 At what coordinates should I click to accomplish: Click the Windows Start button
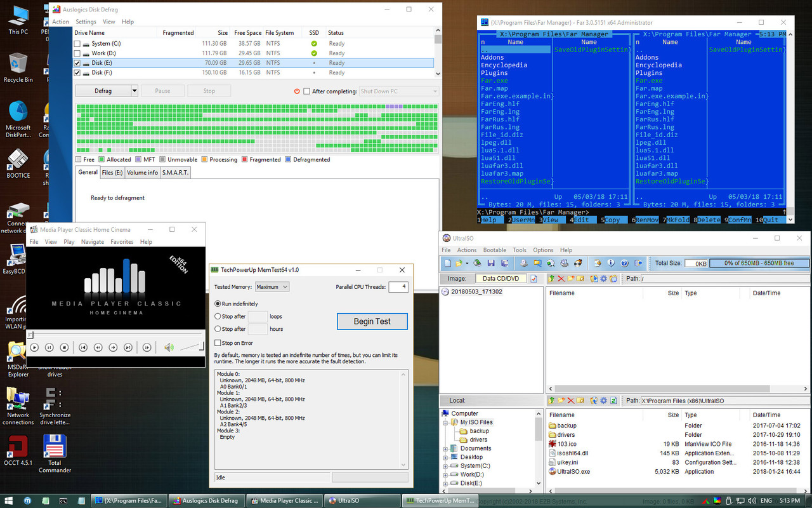point(10,500)
